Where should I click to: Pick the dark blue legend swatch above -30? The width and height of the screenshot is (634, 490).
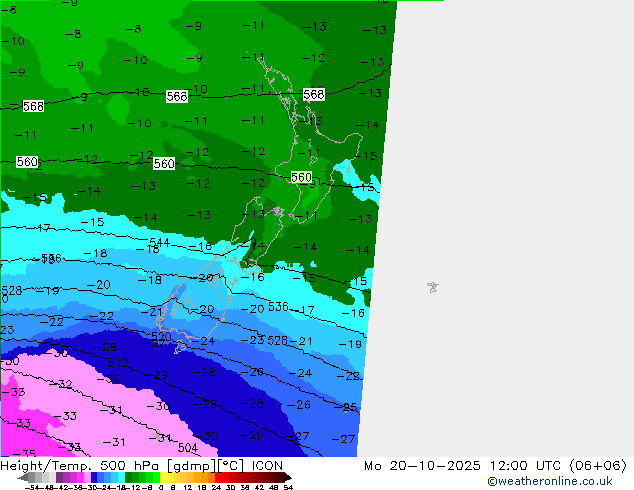tap(94, 477)
